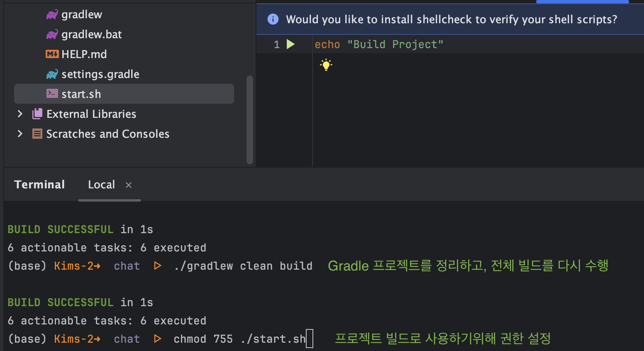Image resolution: width=644 pixels, height=351 pixels.
Task: Click the yellow lightbulb quick-fix icon
Action: click(326, 65)
